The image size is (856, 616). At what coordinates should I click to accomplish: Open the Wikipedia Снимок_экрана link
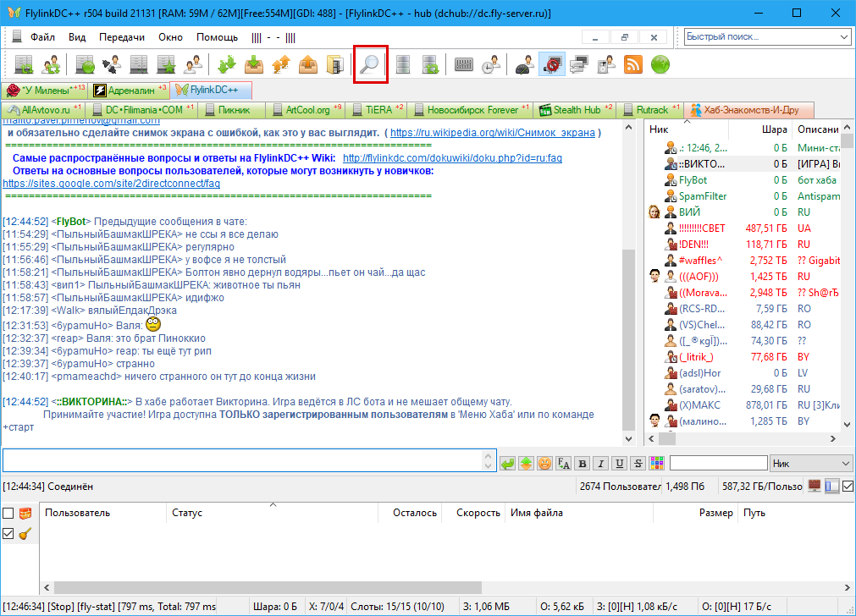point(493,133)
